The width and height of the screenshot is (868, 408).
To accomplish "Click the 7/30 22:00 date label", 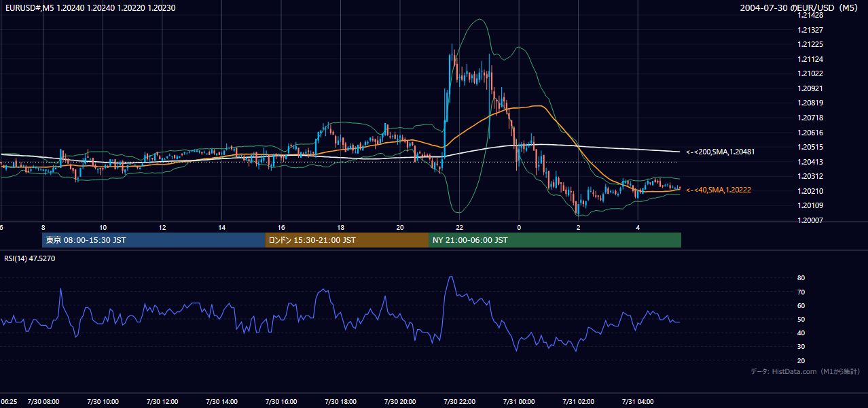I will coord(459,402).
